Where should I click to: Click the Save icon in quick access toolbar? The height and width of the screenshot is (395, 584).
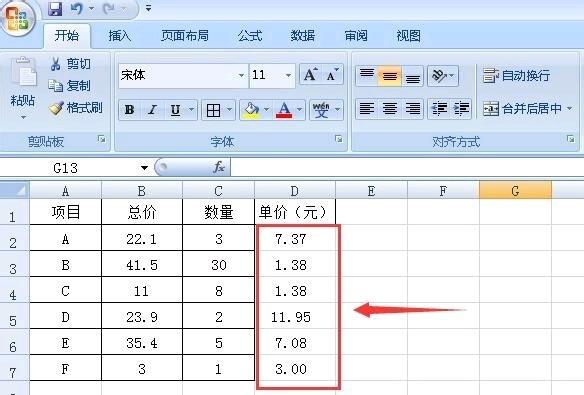[55, 8]
